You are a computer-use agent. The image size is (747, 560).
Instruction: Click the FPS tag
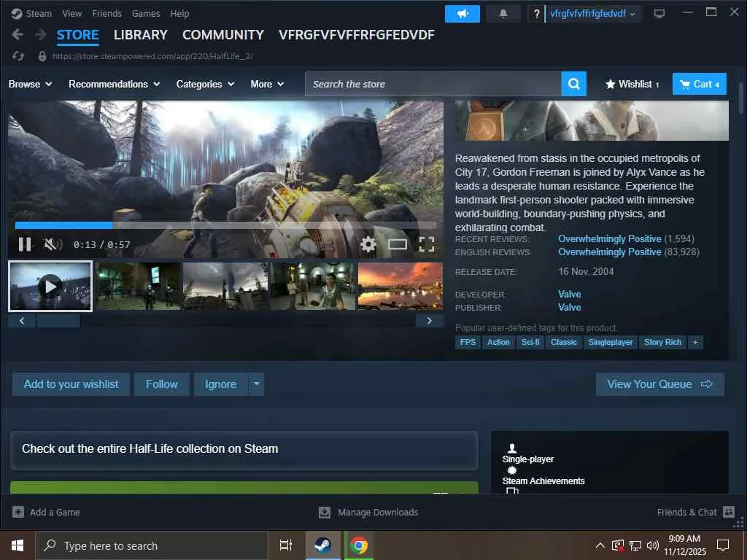(x=468, y=343)
